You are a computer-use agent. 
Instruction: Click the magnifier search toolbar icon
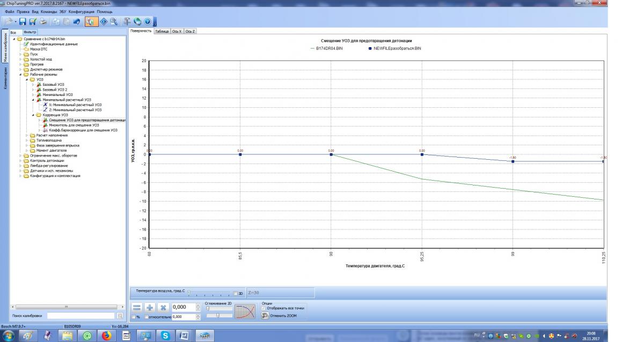[x=113, y=21]
